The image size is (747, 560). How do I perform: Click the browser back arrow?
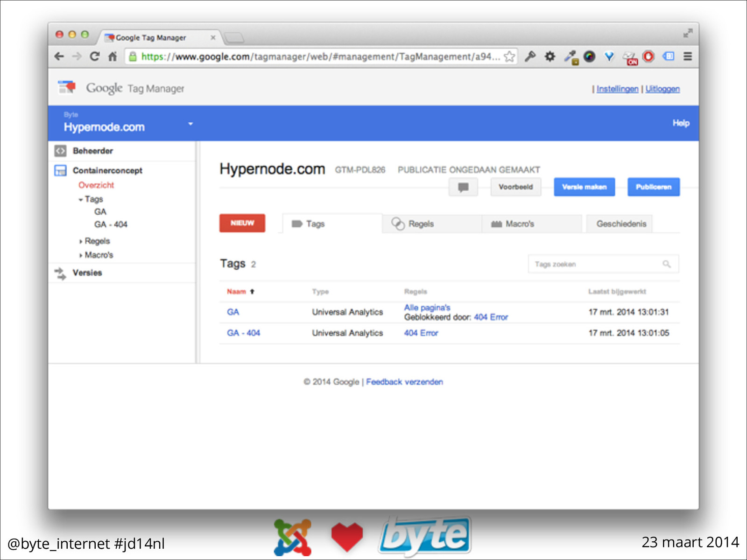click(59, 56)
